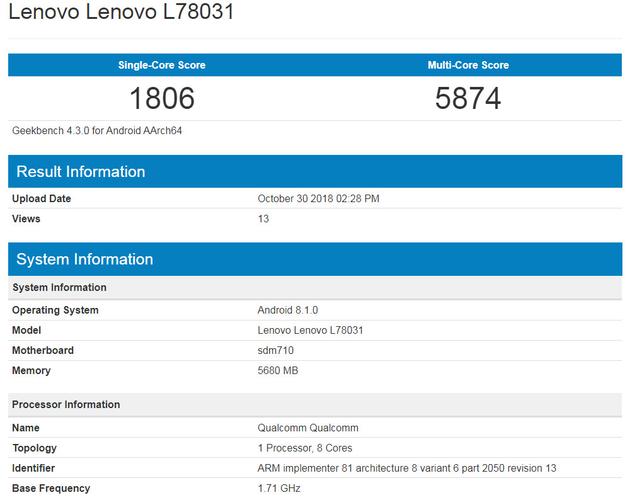Select the ARM implementer identifier value
The height and width of the screenshot is (500, 630).
click(x=407, y=468)
